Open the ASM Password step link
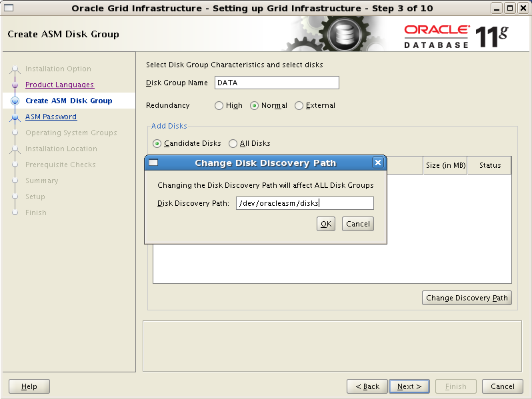 click(51, 117)
